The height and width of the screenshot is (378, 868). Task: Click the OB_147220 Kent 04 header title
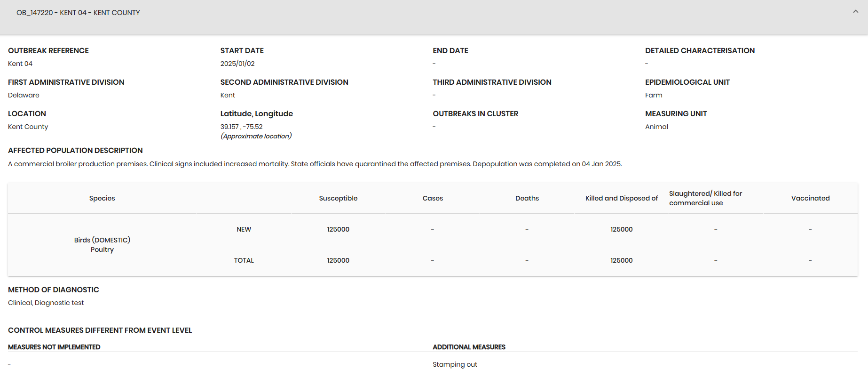pos(78,13)
